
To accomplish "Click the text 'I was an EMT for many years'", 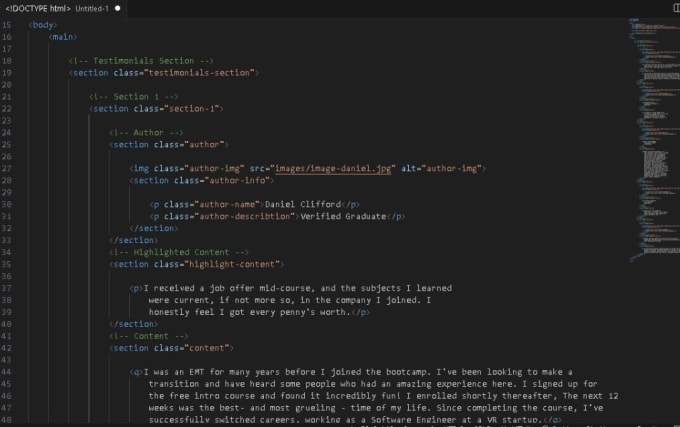I will (212, 372).
